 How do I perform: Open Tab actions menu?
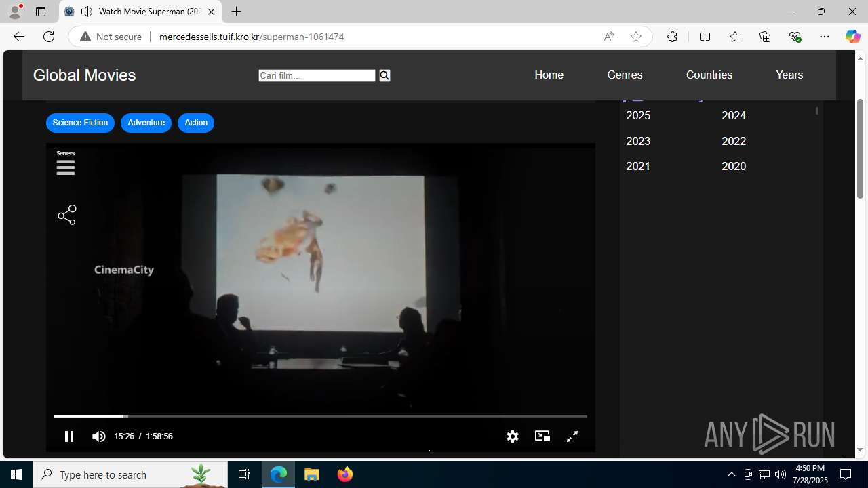tap(41, 12)
